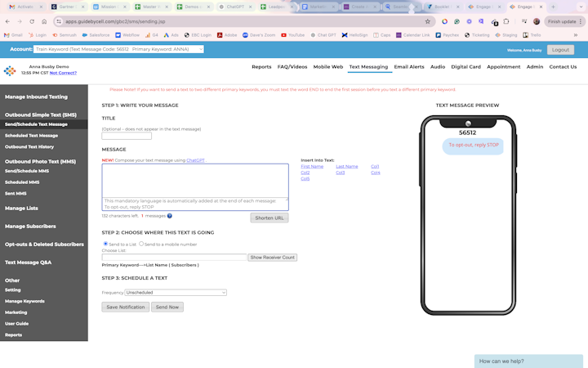This screenshot has width=588, height=368.
Task: Go back in browser history
Action: [x=7, y=21]
